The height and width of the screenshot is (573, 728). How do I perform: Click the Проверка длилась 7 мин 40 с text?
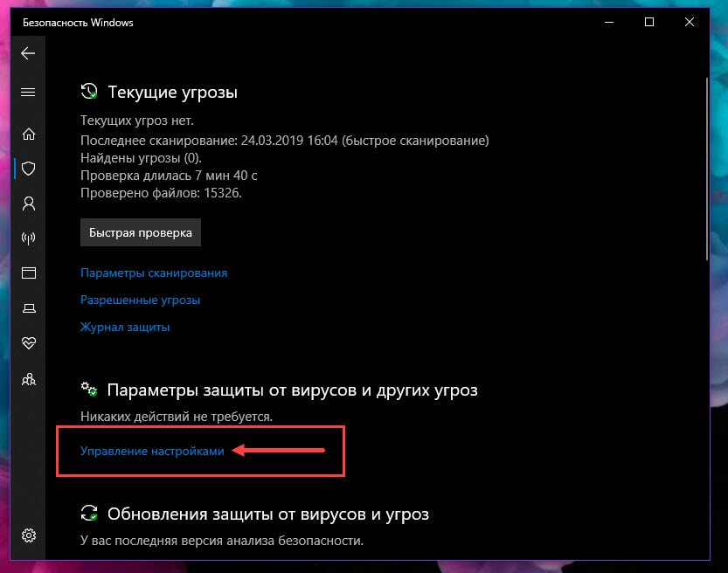tap(169, 176)
